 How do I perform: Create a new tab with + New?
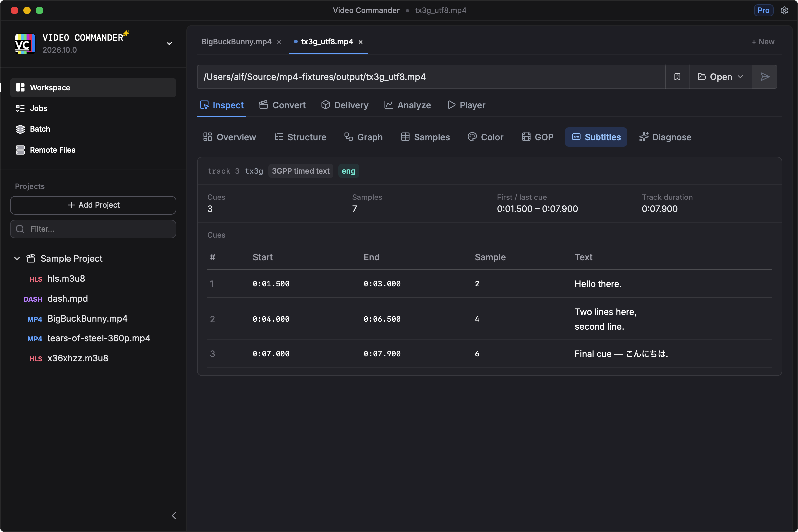tap(763, 41)
